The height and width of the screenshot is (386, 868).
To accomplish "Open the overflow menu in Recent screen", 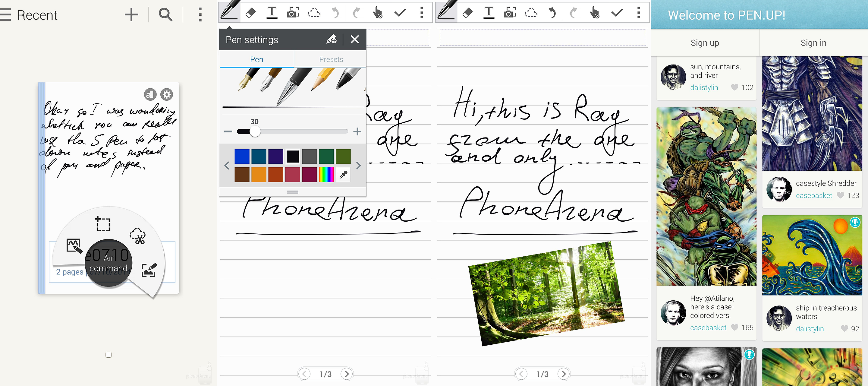I will (200, 15).
